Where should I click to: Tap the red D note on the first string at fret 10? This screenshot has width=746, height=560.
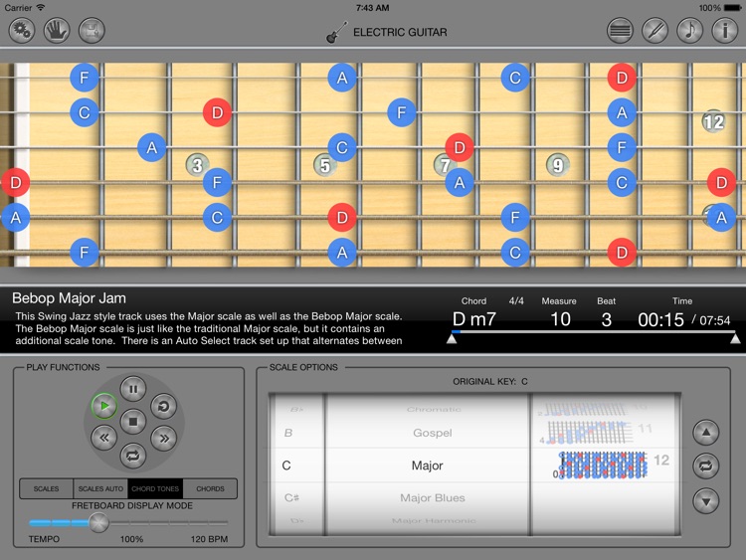622,78
